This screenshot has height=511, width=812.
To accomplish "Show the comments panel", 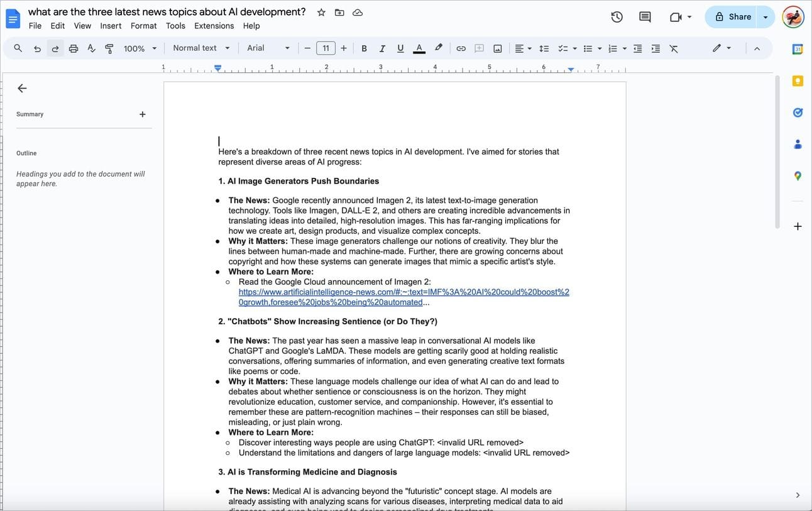I will (645, 17).
